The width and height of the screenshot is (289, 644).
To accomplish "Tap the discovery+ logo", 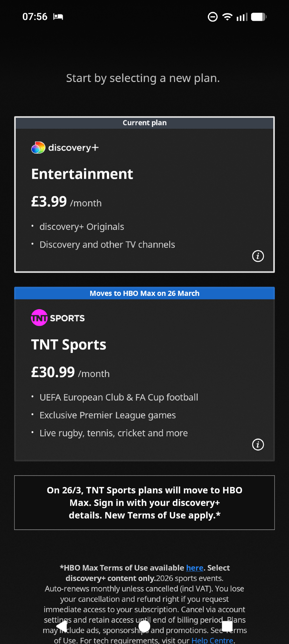I will pyautogui.click(x=65, y=148).
